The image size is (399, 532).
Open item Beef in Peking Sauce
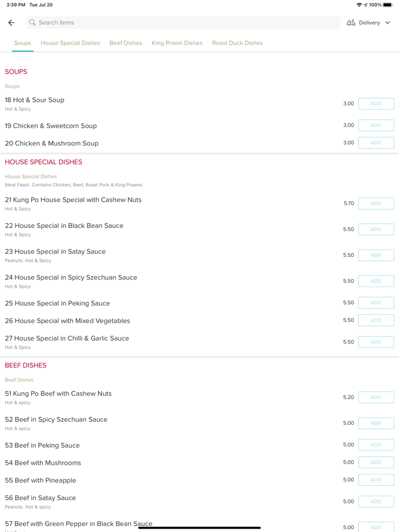(43, 445)
